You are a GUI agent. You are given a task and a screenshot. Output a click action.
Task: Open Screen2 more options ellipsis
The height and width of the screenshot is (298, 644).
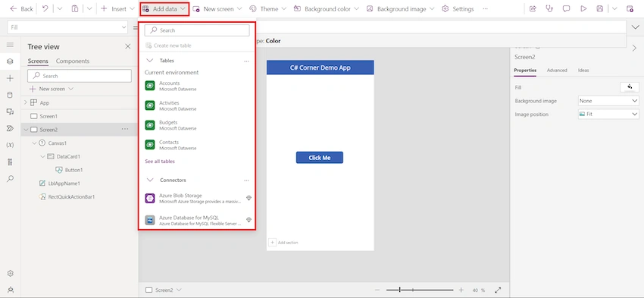point(125,130)
